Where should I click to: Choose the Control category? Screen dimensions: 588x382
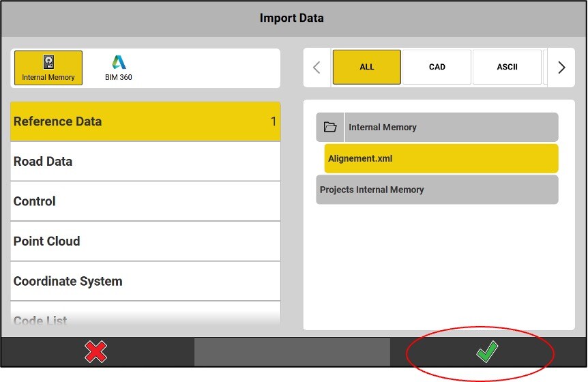coord(145,201)
